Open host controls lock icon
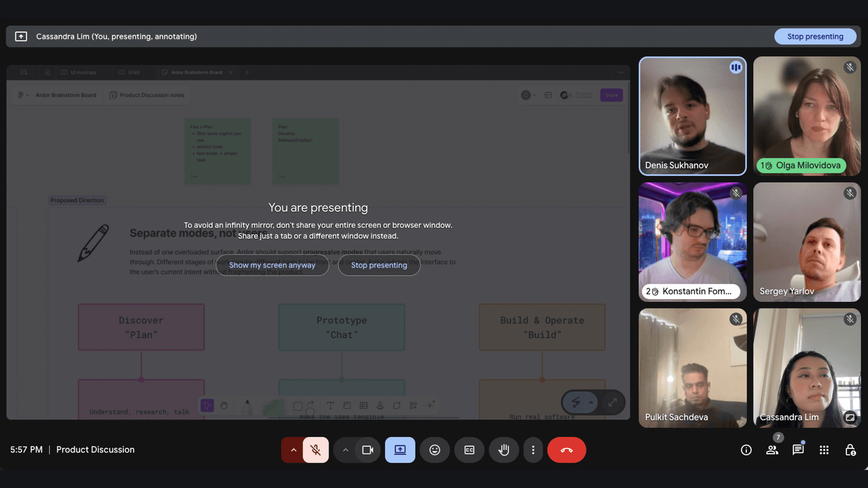868x488 pixels. (x=850, y=450)
